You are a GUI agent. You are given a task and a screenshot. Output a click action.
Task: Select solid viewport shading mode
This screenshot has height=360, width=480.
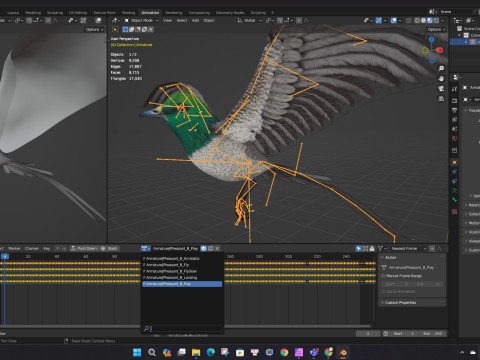pos(423,20)
